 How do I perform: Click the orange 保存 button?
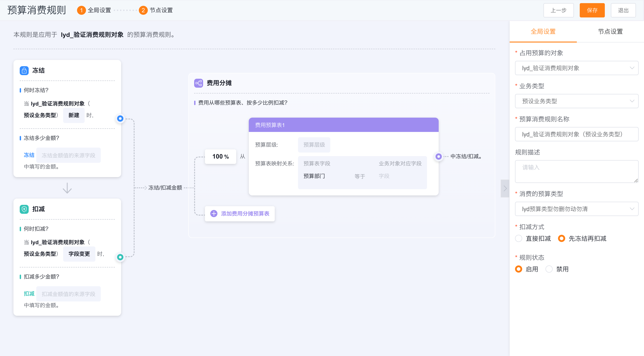[x=592, y=10]
